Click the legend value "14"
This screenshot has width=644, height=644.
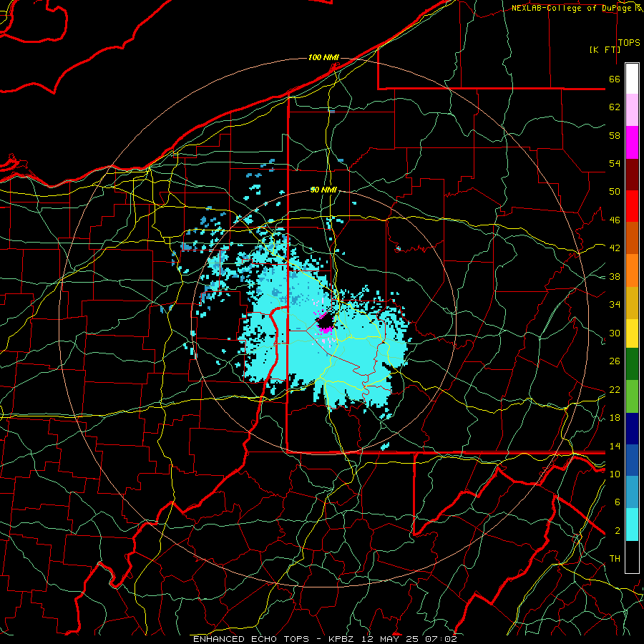point(615,446)
